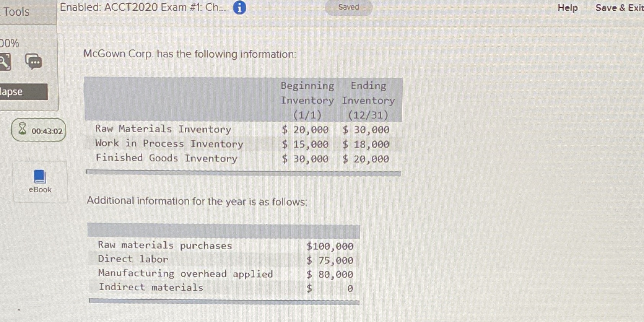Viewport: 644px width, 322px height.
Task: Open the exam information icon next to title
Action: tap(238, 7)
